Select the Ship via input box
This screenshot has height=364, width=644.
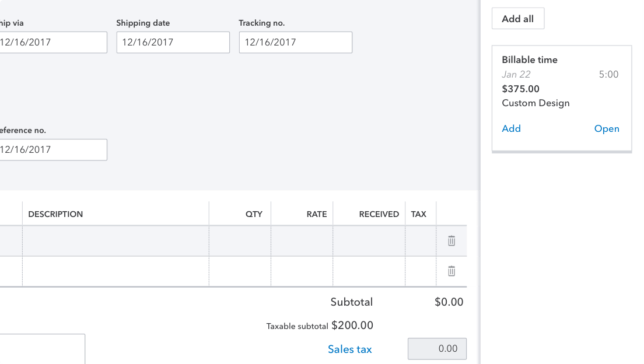point(54,43)
